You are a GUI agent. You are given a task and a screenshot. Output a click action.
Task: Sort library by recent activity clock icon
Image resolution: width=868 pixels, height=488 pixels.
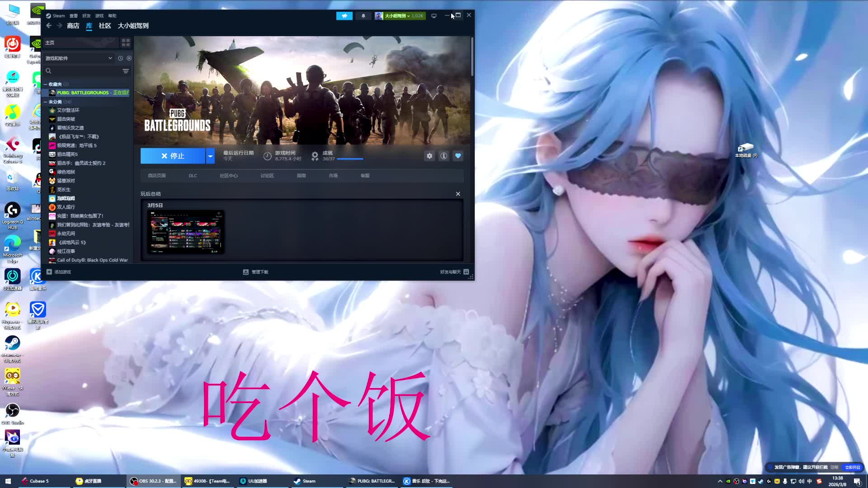click(120, 58)
